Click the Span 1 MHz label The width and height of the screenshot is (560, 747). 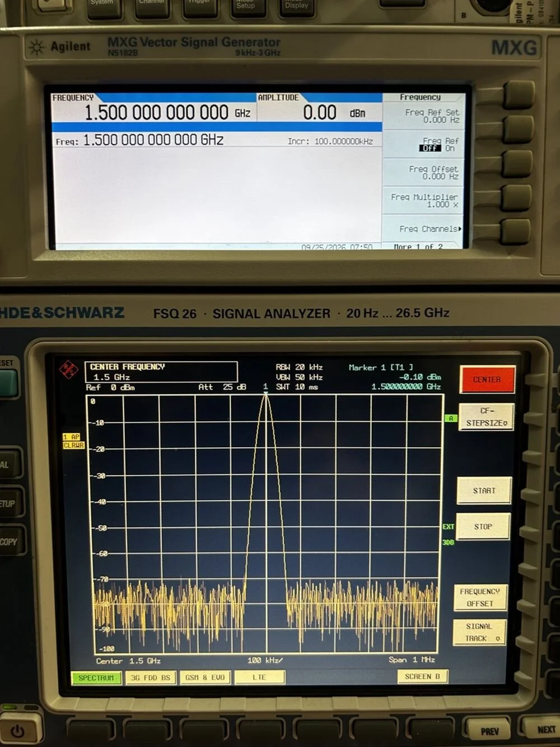[x=412, y=660]
